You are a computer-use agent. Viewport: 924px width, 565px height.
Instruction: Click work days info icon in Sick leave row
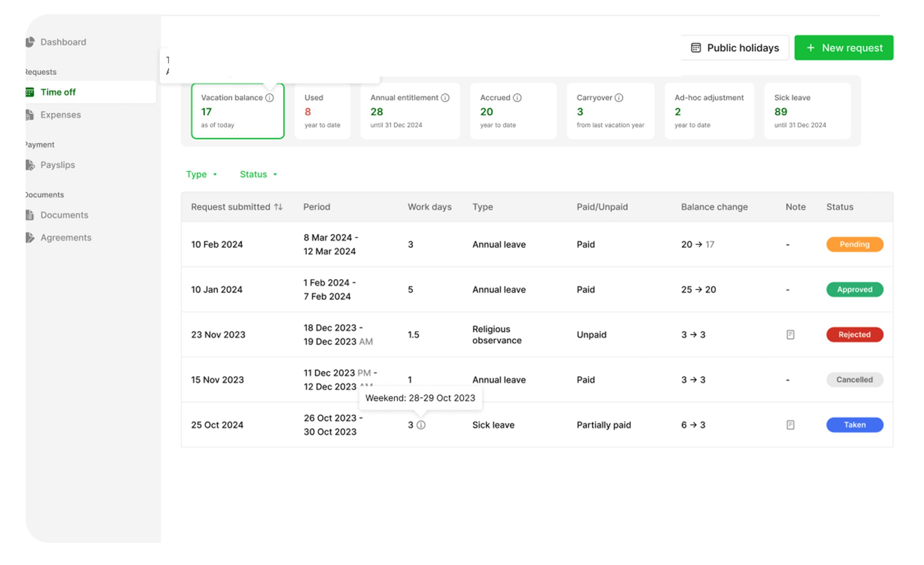[421, 425]
